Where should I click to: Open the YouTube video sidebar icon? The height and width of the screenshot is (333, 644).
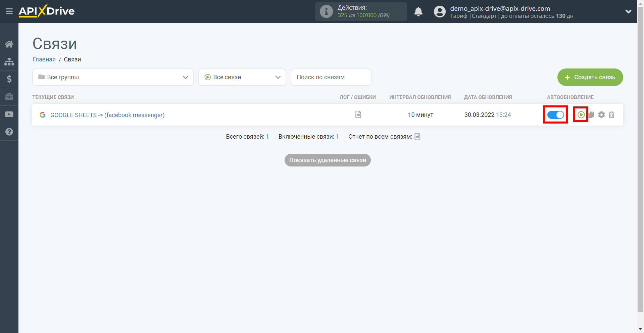point(9,114)
